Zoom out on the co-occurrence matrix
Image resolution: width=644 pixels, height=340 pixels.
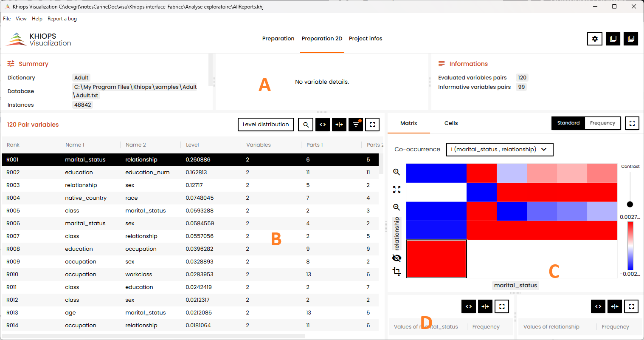coord(397,207)
